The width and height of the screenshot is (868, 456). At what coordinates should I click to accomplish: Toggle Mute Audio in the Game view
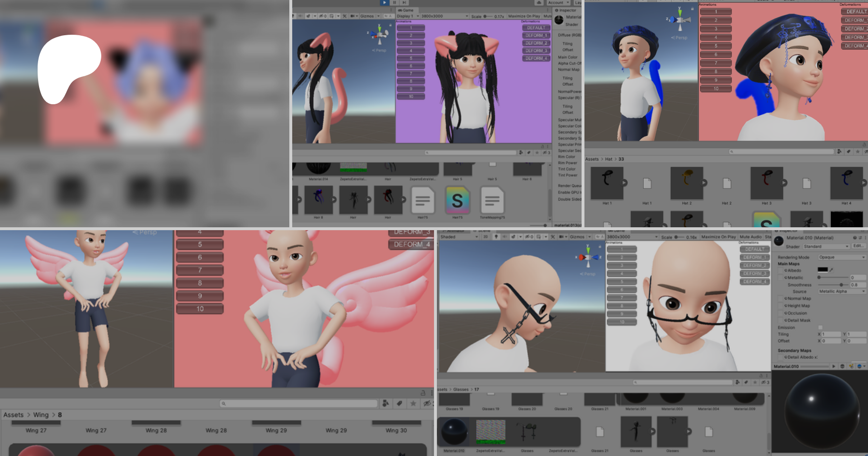click(751, 237)
